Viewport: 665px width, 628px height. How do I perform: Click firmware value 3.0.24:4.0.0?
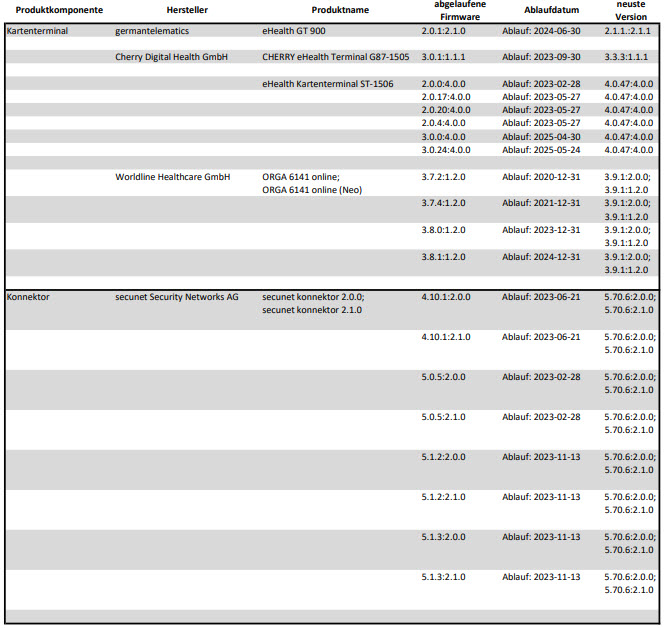pos(446,150)
